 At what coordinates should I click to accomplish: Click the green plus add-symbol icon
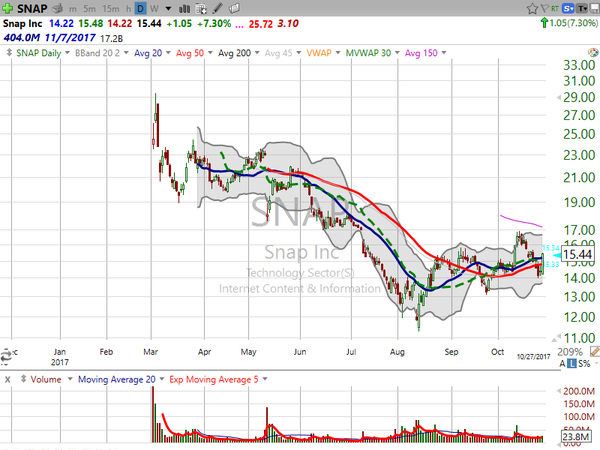click(x=7, y=8)
